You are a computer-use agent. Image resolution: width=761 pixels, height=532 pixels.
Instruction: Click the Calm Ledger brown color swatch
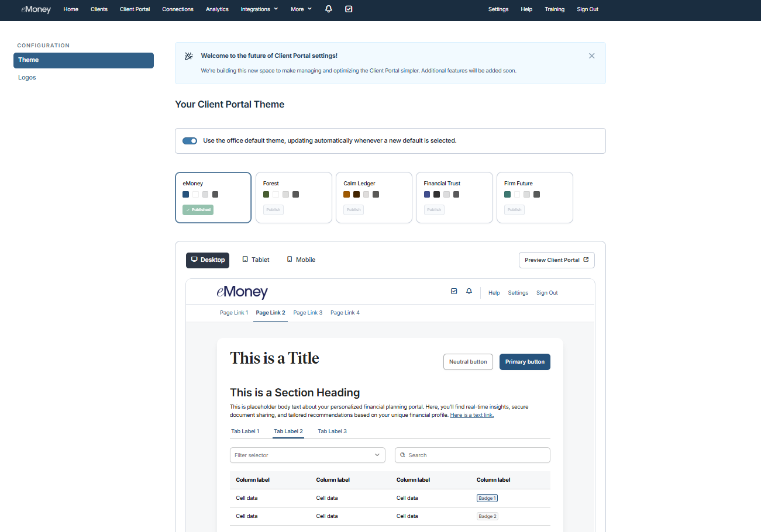[347, 195]
